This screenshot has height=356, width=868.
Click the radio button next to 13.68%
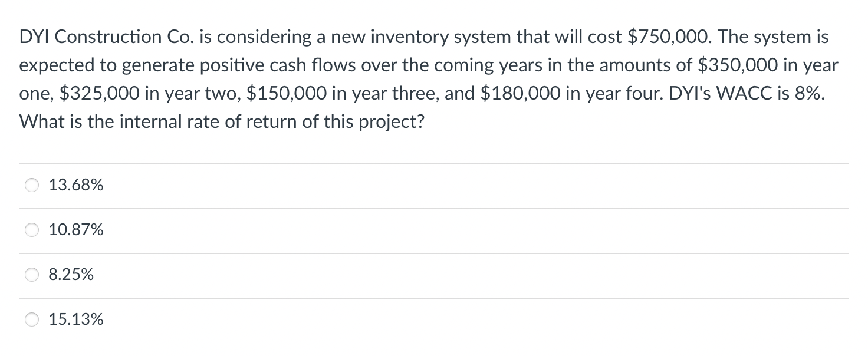(x=32, y=184)
